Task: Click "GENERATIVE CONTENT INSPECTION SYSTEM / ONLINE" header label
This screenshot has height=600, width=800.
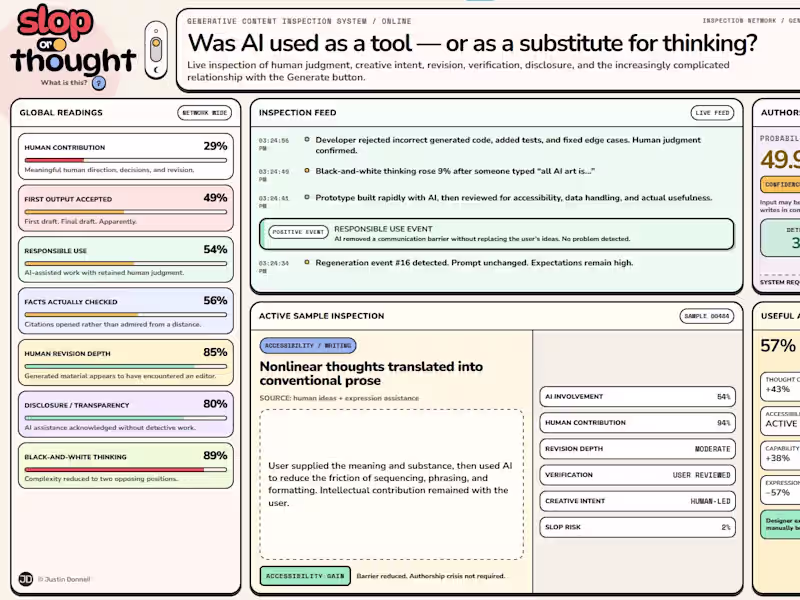Action: [x=299, y=21]
